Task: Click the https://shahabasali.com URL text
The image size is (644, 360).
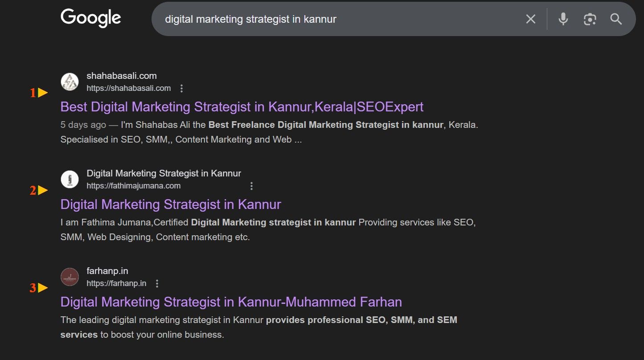Action: (x=129, y=88)
